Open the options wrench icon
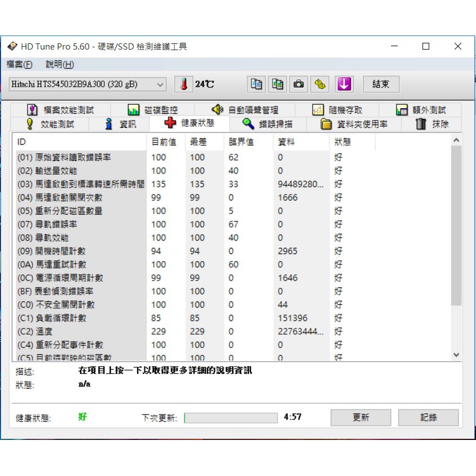The image size is (476, 476). [321, 84]
